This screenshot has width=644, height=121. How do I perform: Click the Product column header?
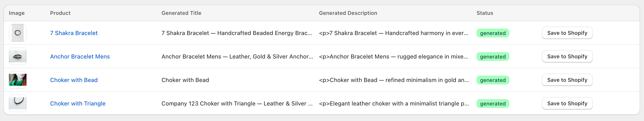tap(60, 13)
